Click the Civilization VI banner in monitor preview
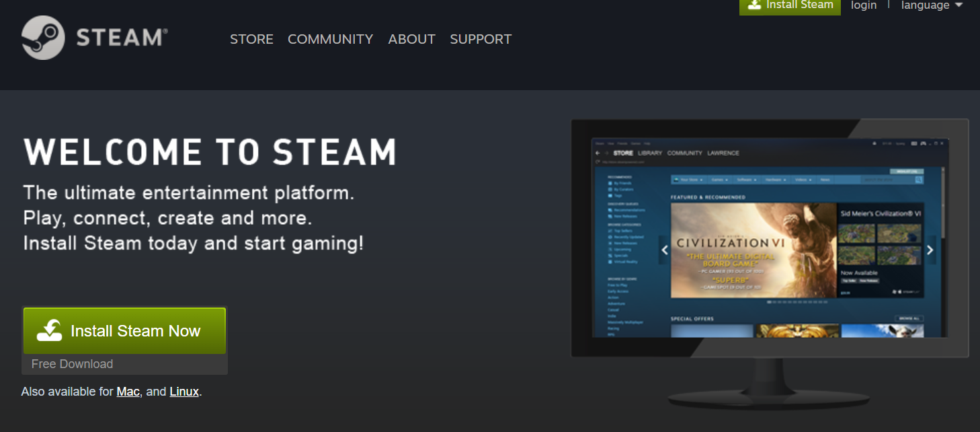Image resolution: width=980 pixels, height=432 pixels. 753,250
